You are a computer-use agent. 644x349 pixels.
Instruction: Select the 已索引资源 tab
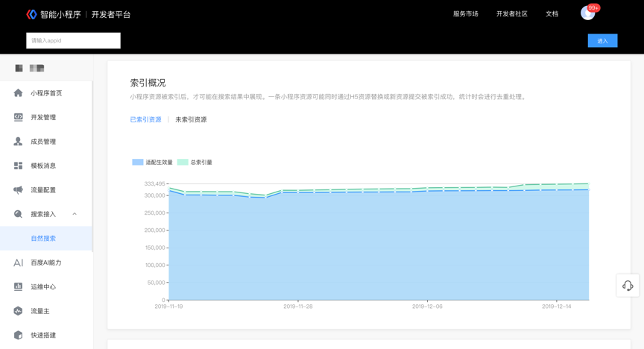[145, 119]
